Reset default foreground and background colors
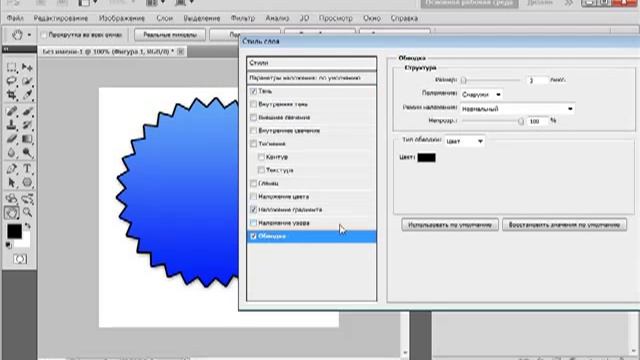 click(x=8, y=245)
